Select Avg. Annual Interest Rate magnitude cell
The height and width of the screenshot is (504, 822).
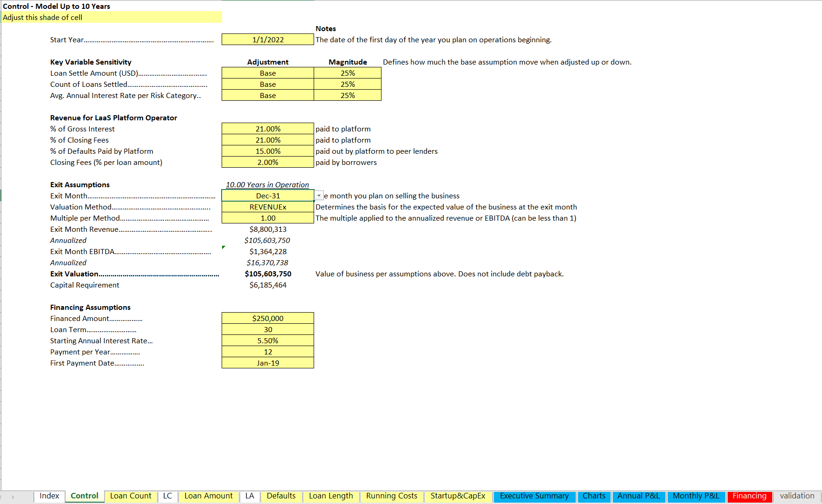[x=348, y=95]
